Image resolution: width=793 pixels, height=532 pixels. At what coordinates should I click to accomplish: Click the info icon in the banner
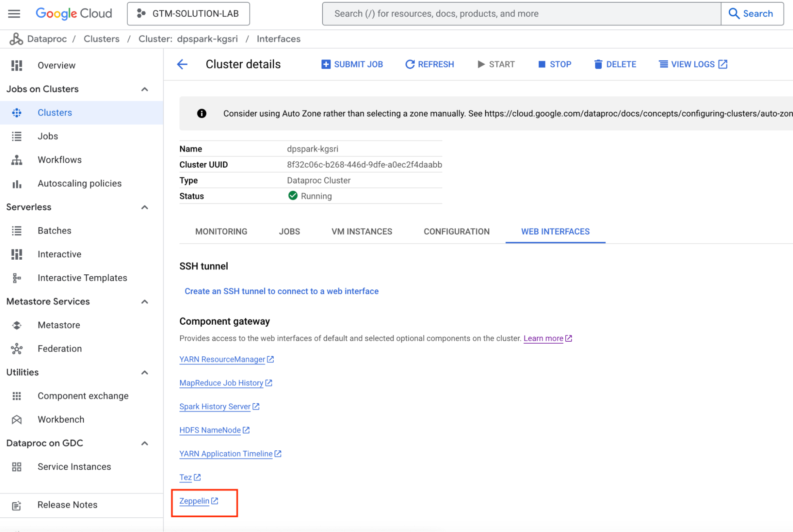click(202, 113)
